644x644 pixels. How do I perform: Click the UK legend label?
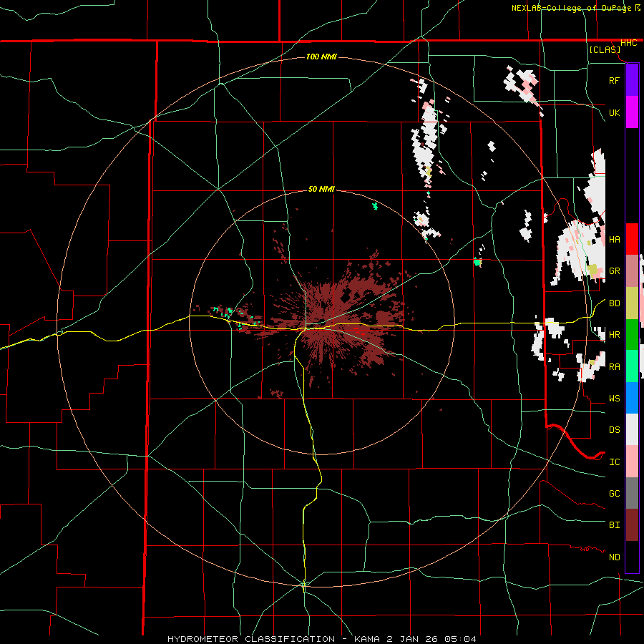pos(614,112)
